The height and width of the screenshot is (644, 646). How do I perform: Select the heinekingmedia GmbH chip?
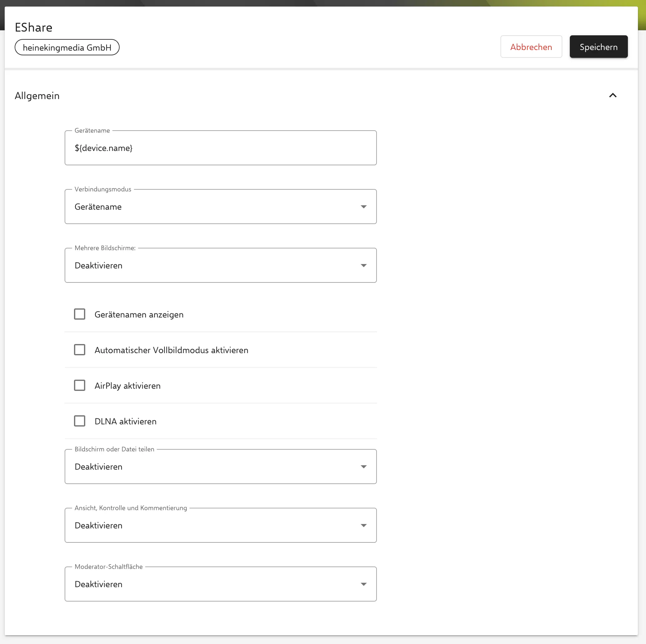tap(67, 47)
